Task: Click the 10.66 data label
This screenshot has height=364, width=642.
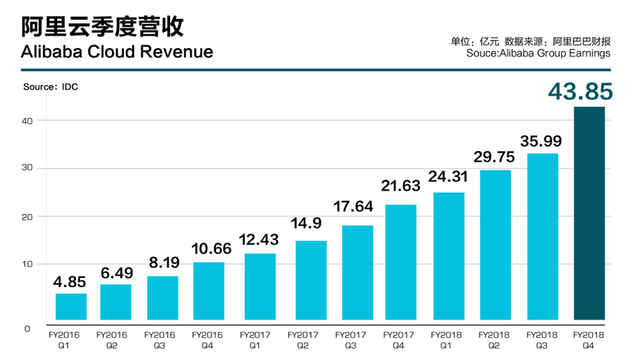Action: click(x=212, y=248)
